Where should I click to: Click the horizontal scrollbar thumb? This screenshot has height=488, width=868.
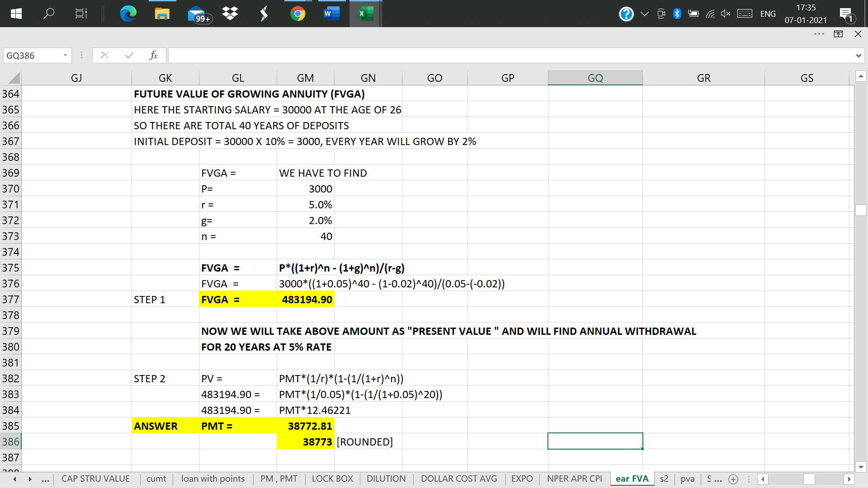click(809, 479)
